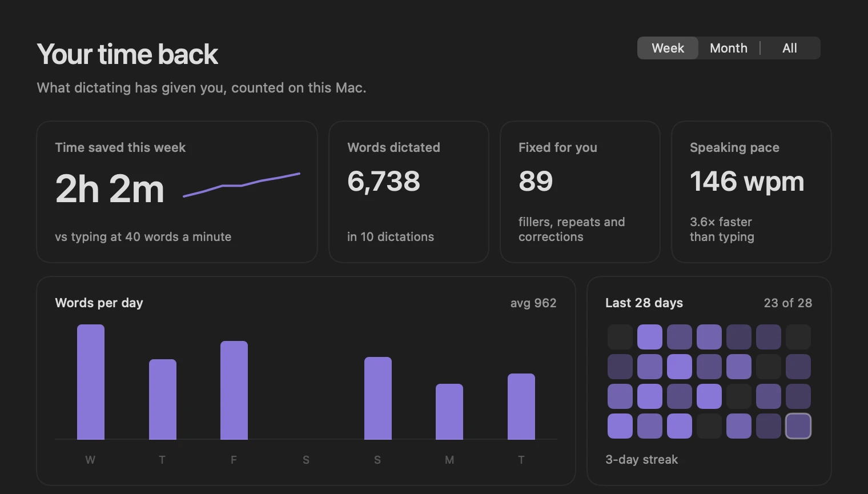Click the '146 wpm' speaking pace value
868x494 pixels.
(x=747, y=182)
